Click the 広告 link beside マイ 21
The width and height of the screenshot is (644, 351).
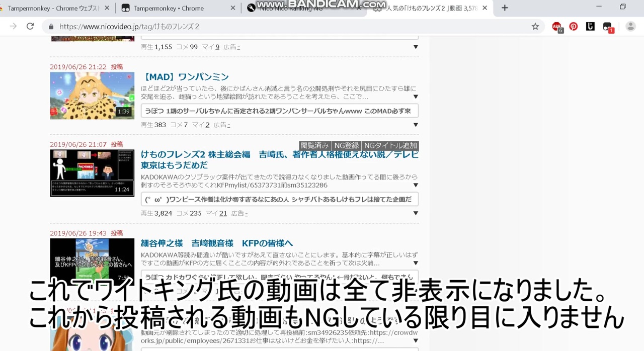(x=239, y=213)
